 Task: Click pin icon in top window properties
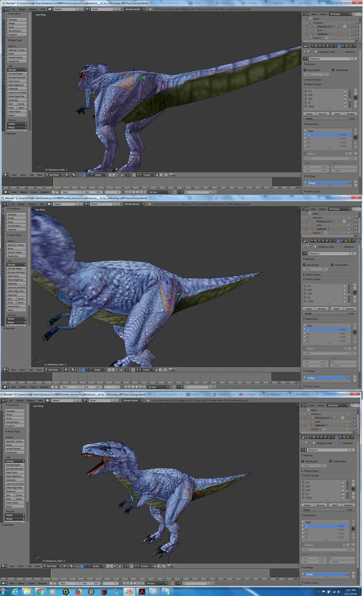(x=305, y=52)
